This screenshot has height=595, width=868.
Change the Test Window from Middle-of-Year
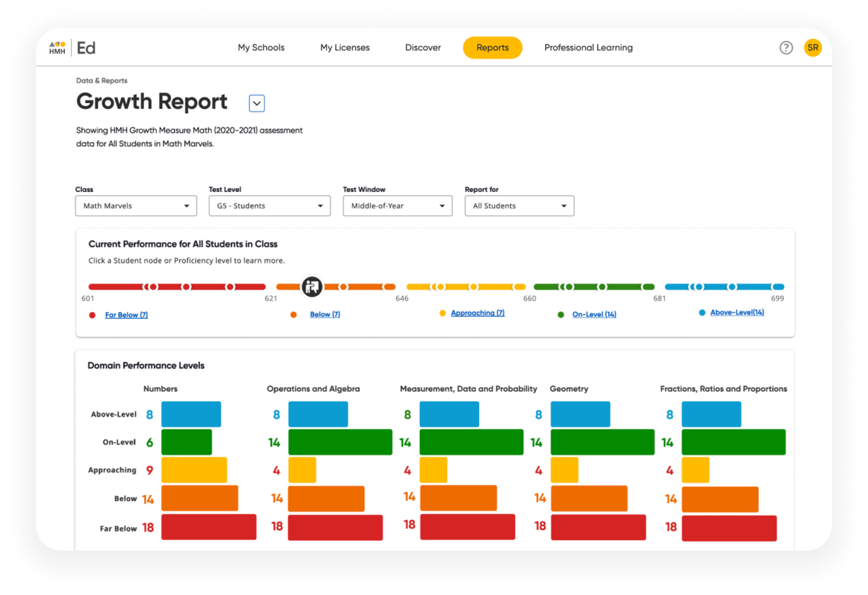(x=397, y=205)
